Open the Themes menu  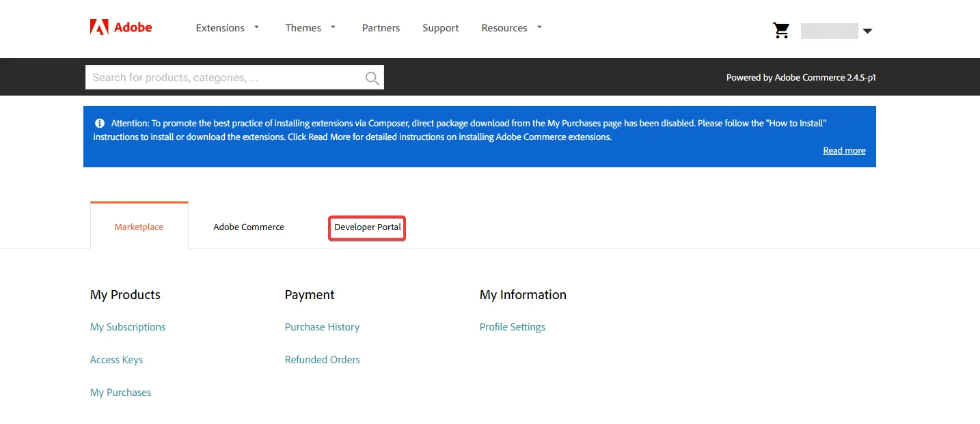point(303,28)
